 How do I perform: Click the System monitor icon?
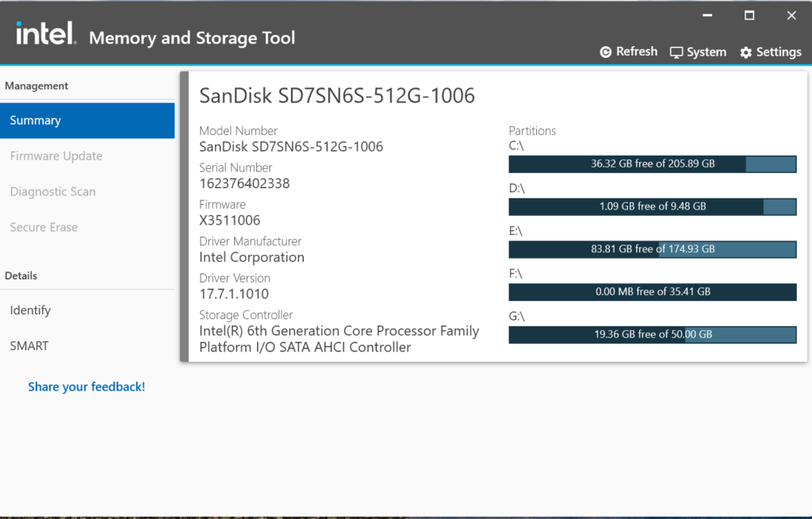click(676, 52)
